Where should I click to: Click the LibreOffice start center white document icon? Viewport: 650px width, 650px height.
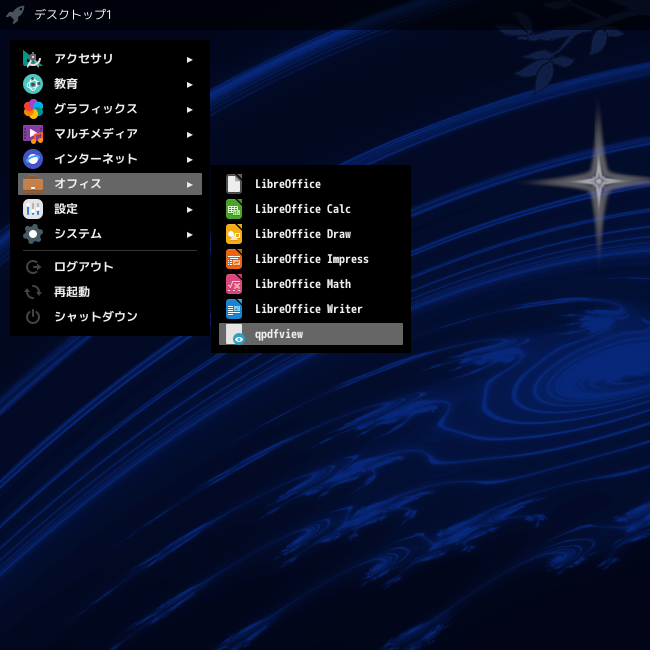click(234, 184)
